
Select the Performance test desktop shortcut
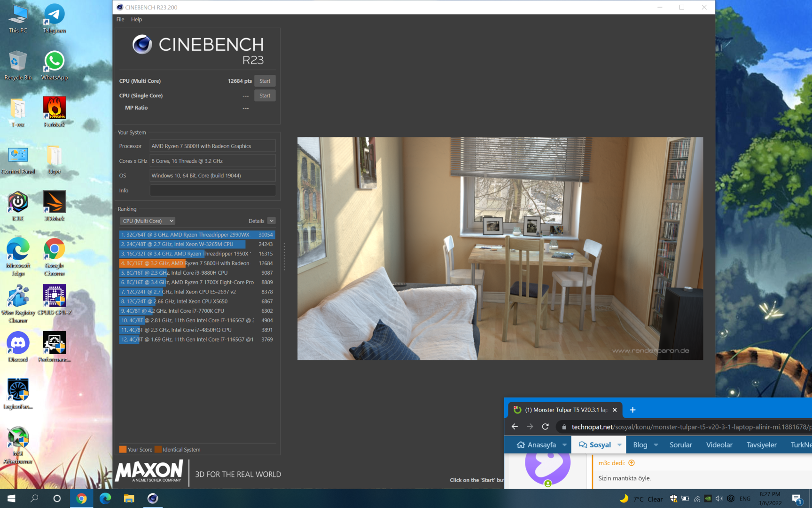pos(55,347)
